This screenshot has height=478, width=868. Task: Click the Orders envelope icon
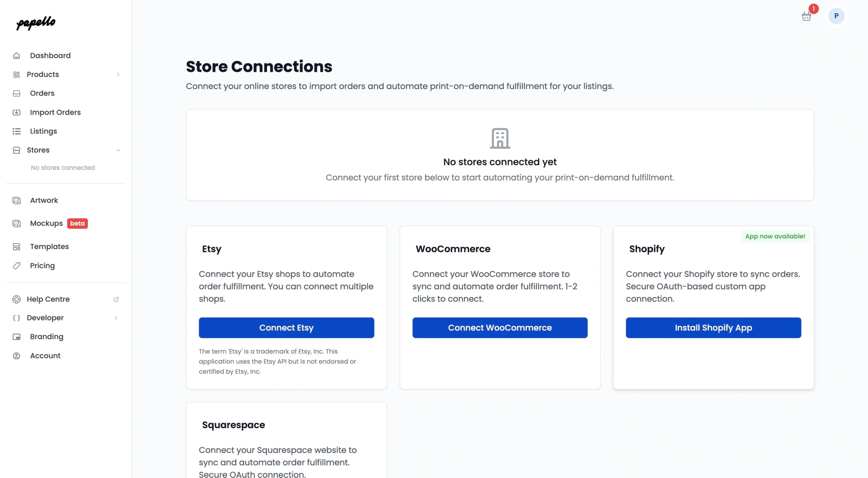pos(17,93)
